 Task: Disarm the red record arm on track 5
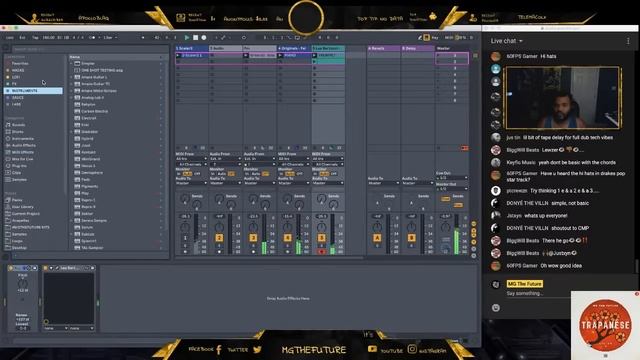[322, 252]
